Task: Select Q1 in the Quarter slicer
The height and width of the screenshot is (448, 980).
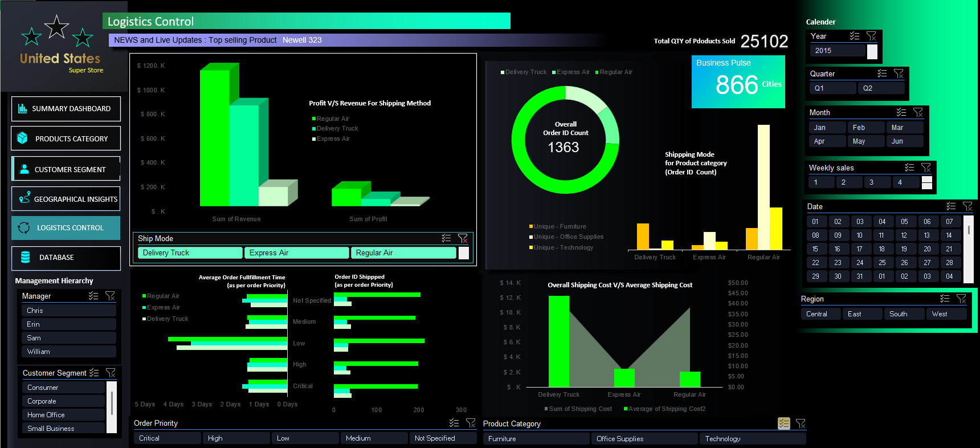Action: (833, 88)
